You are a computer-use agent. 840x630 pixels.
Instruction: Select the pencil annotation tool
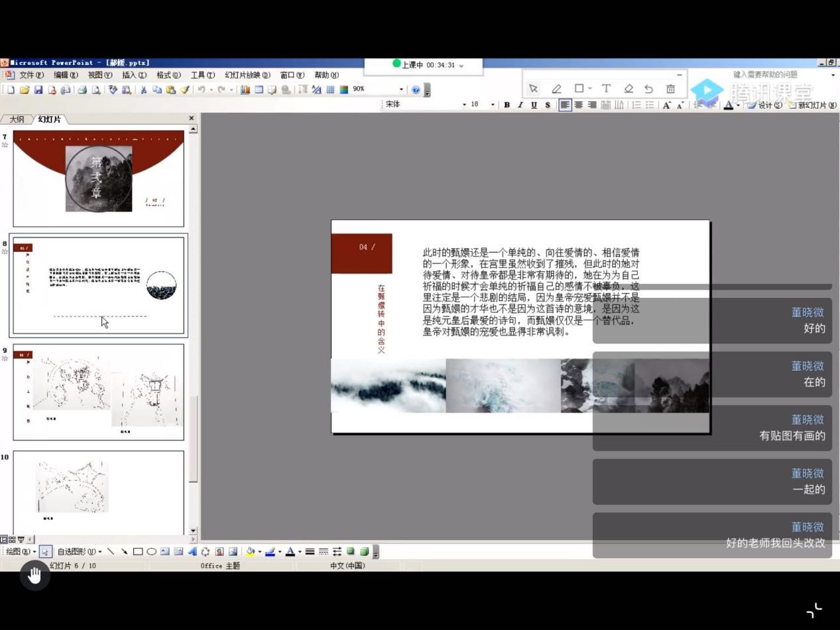pos(556,88)
